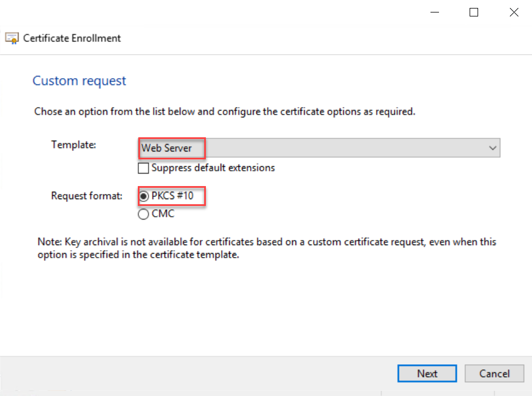The height and width of the screenshot is (396, 532).
Task: Click the key archival note text
Action: coord(267,248)
